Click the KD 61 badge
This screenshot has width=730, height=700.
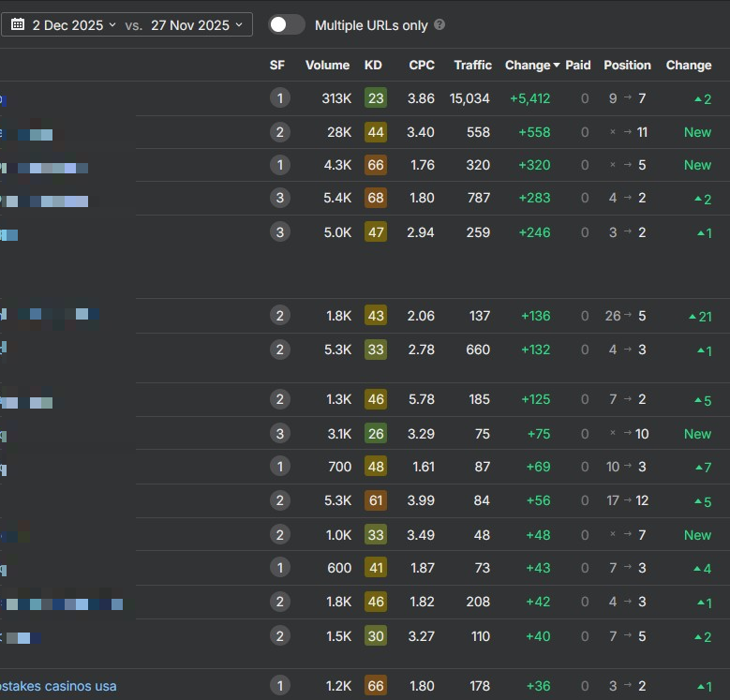click(376, 500)
